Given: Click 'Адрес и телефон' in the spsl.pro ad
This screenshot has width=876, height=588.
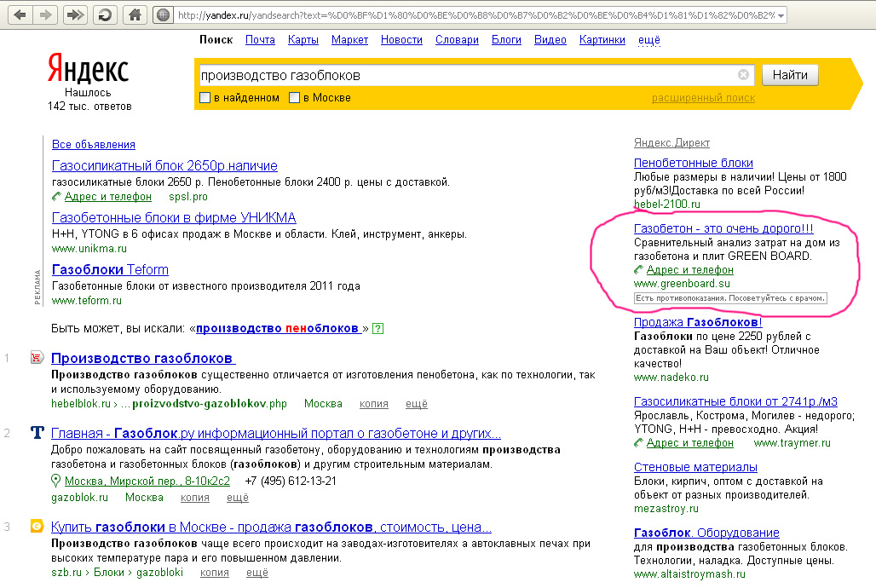Looking at the screenshot, I should (108, 196).
